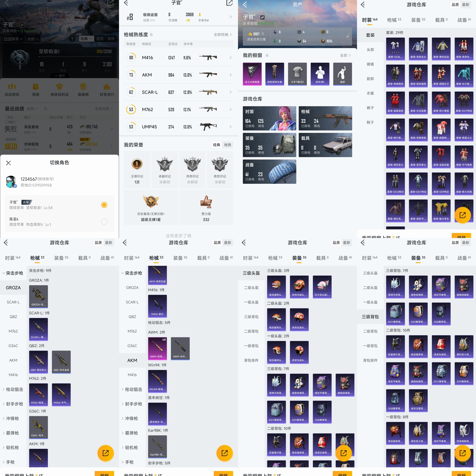Screen dimensions: 476x476
Task: Select the 团竞 mode tab
Action: pyautogui.click(x=100, y=39)
